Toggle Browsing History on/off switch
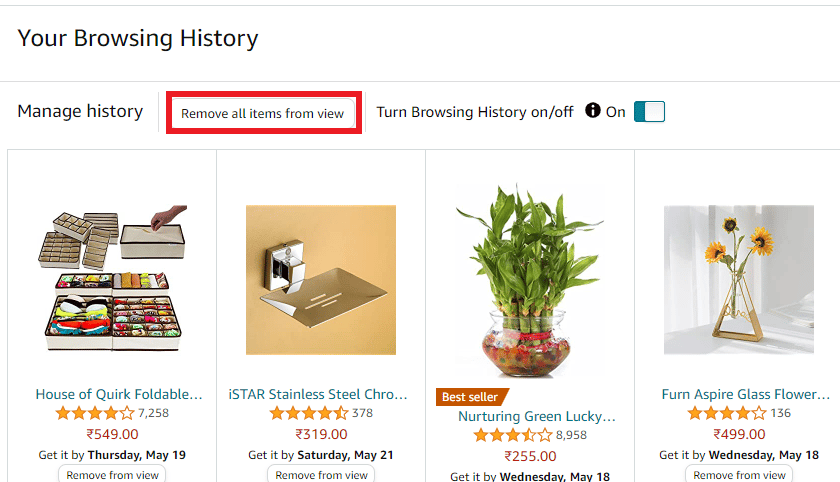 649,112
